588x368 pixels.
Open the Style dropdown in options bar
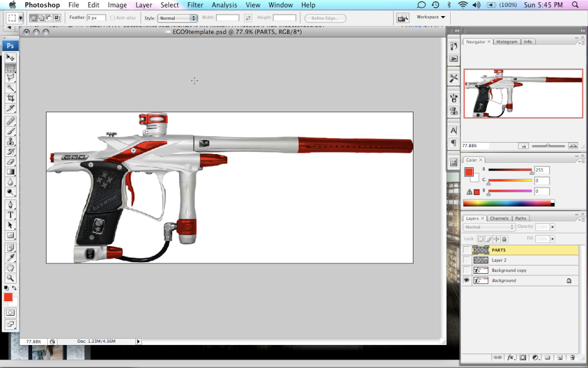point(177,18)
